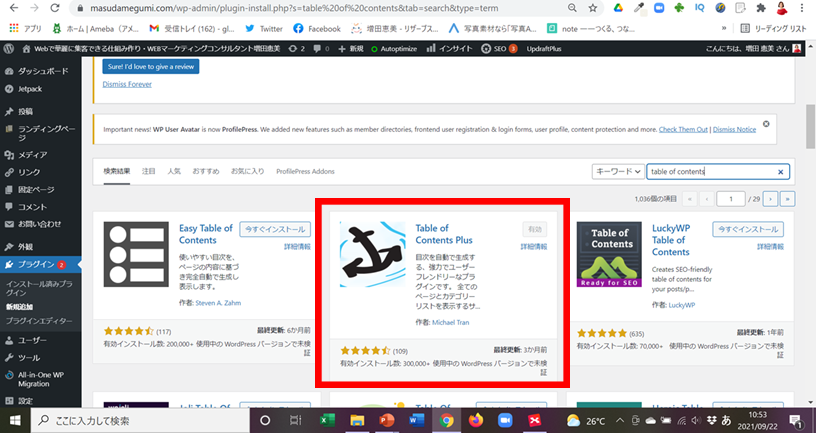
Task: Select 人気 tab
Action: (174, 171)
